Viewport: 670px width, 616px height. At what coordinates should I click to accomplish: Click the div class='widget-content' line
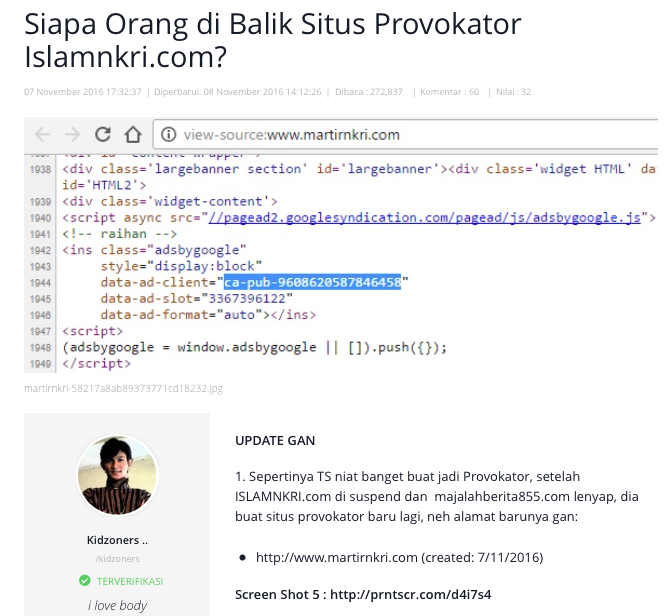(x=170, y=202)
